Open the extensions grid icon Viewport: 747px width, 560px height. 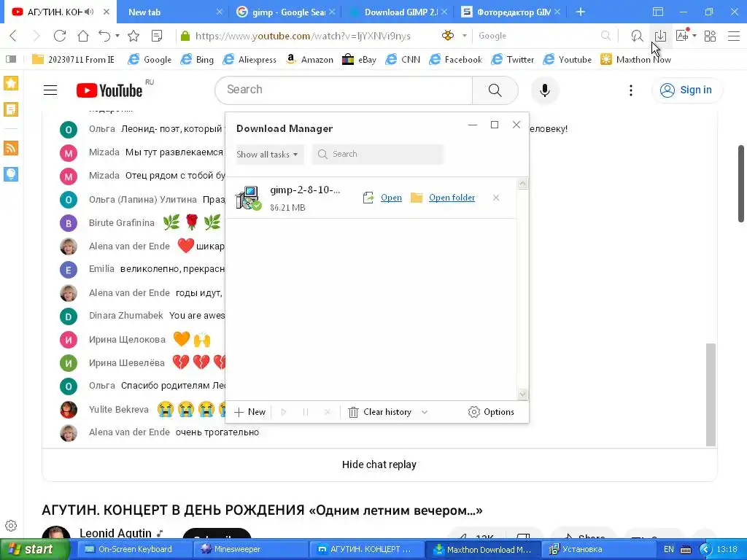click(710, 36)
